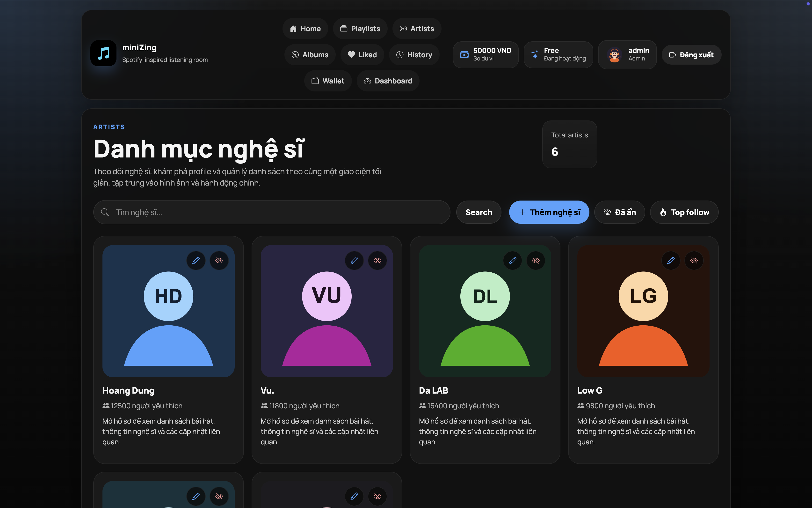Open Hoang Dung HD avatar image

[168, 311]
